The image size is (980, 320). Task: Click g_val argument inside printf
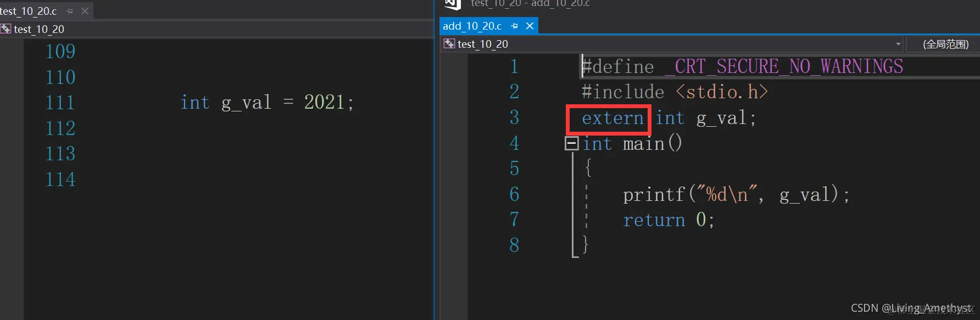(x=804, y=195)
